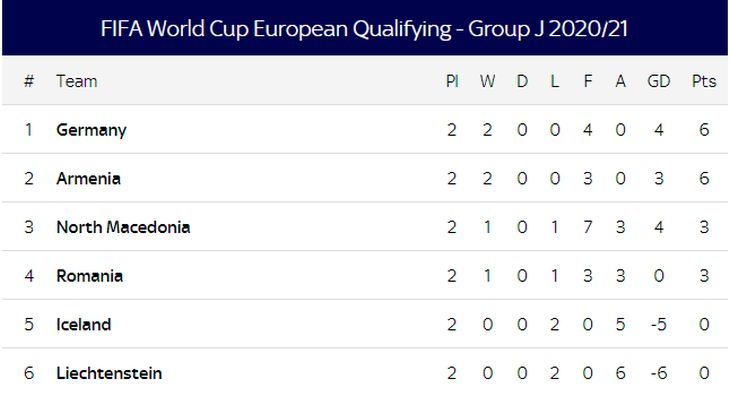Click the Pts column header
Image resolution: width=730 pixels, height=405 pixels.
[704, 82]
